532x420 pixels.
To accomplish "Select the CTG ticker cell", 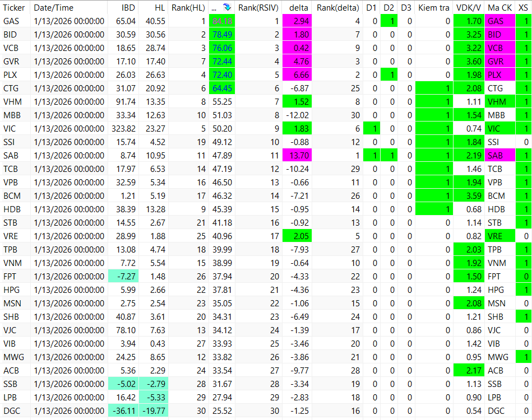I will [15, 88].
